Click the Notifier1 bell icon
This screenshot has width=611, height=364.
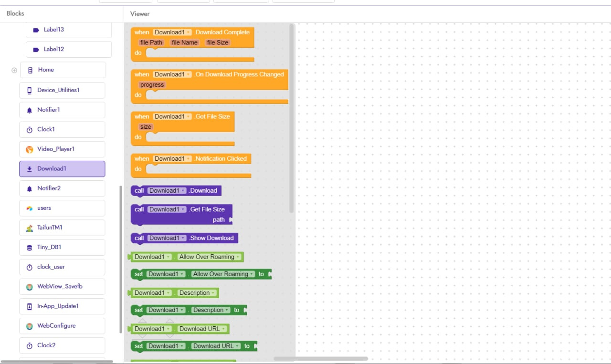point(30,110)
